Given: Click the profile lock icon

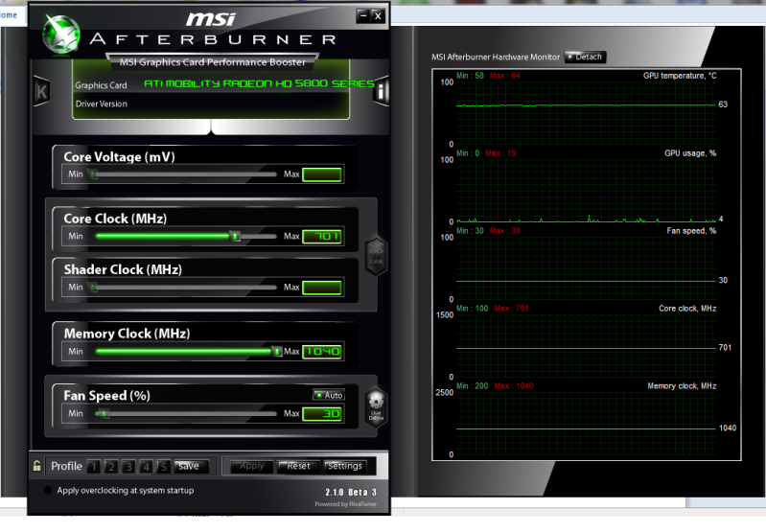Looking at the screenshot, I should pos(36,466).
